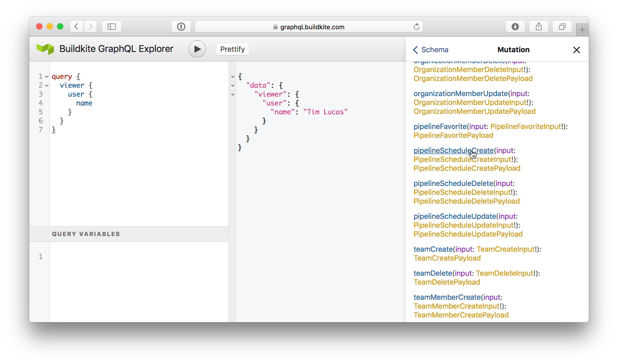
Task: Open the PipelineScheduleCreatePayload type
Action: pos(467,168)
